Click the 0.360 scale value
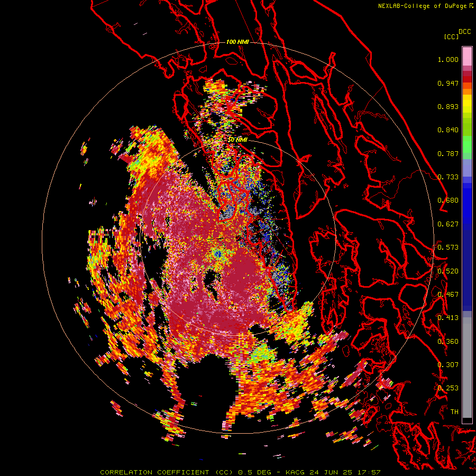This screenshot has width=476, height=476. click(x=448, y=341)
